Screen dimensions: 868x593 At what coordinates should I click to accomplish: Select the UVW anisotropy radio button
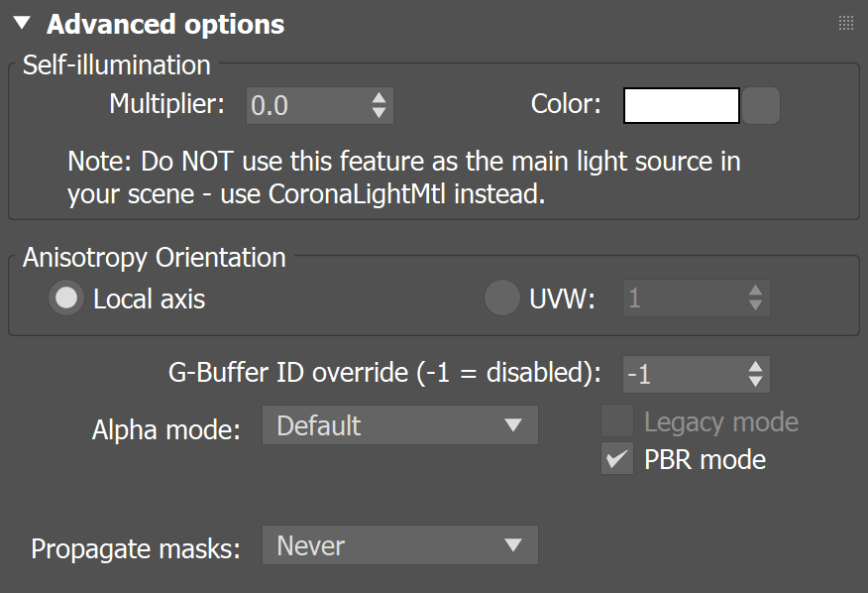click(501, 298)
